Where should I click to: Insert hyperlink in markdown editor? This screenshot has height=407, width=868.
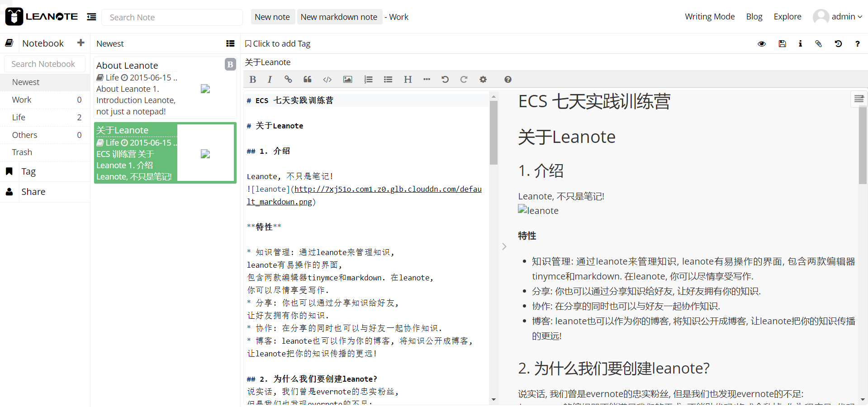[288, 80]
